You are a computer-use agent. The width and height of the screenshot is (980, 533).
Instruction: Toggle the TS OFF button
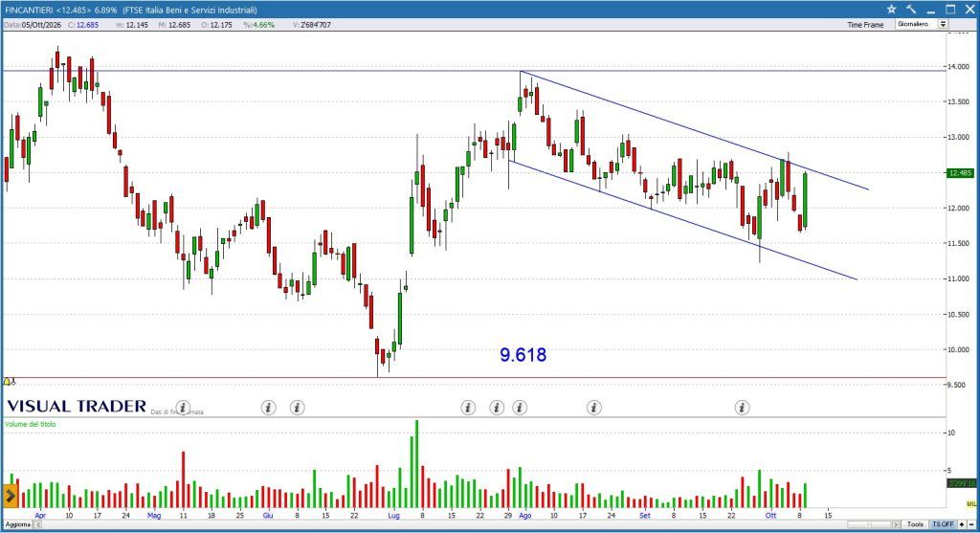[x=943, y=524]
